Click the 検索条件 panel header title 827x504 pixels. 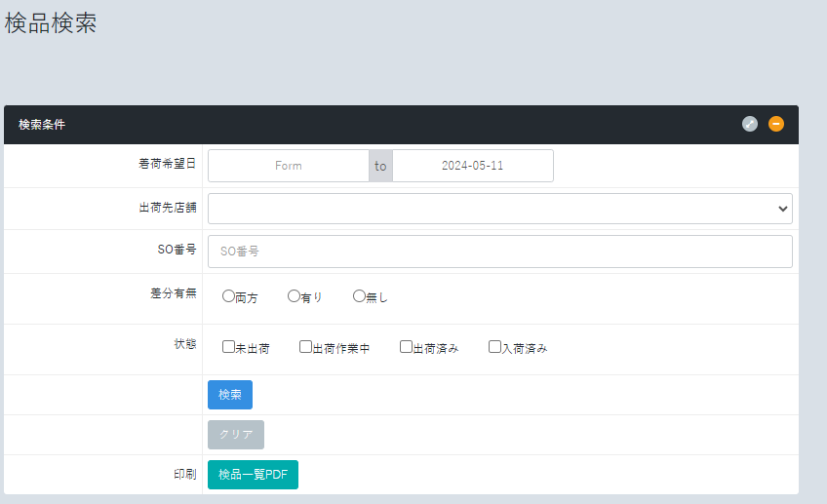tap(42, 125)
